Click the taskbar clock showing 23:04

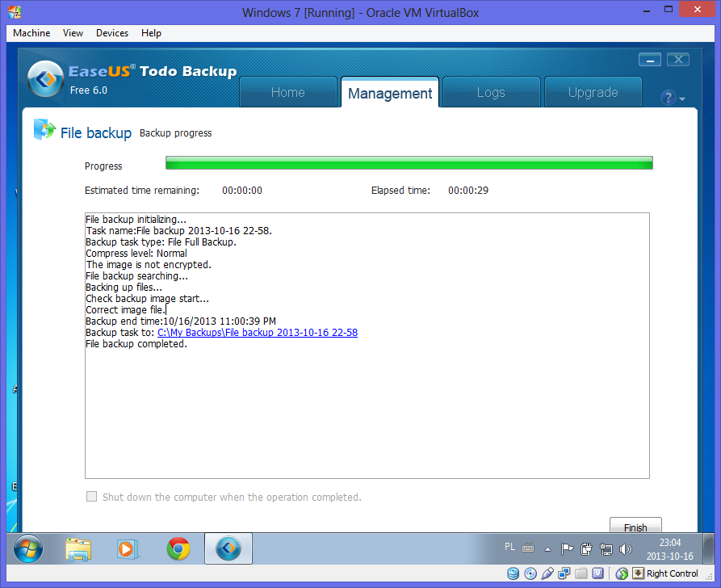pyautogui.click(x=670, y=549)
